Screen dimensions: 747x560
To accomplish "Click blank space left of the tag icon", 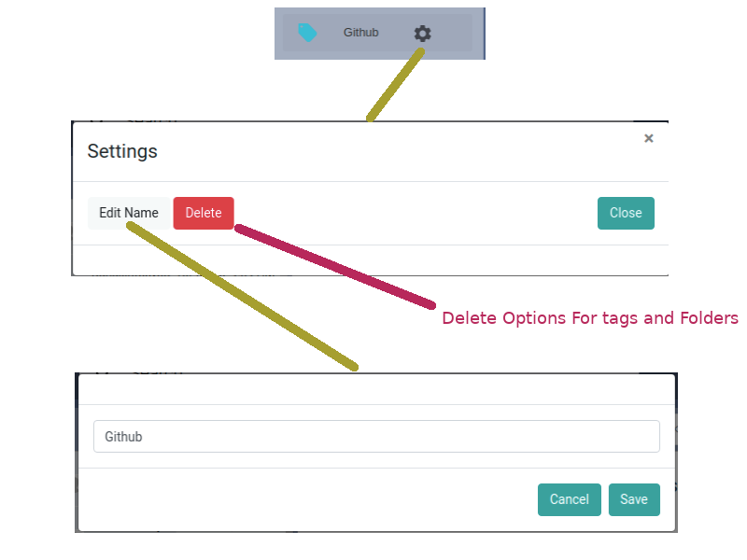I will tap(289, 33).
